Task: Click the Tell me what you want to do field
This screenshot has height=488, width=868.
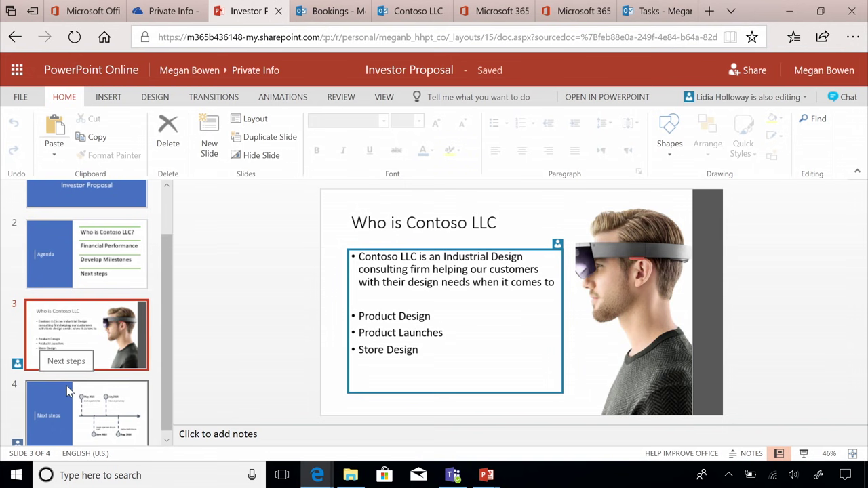Action: click(478, 97)
